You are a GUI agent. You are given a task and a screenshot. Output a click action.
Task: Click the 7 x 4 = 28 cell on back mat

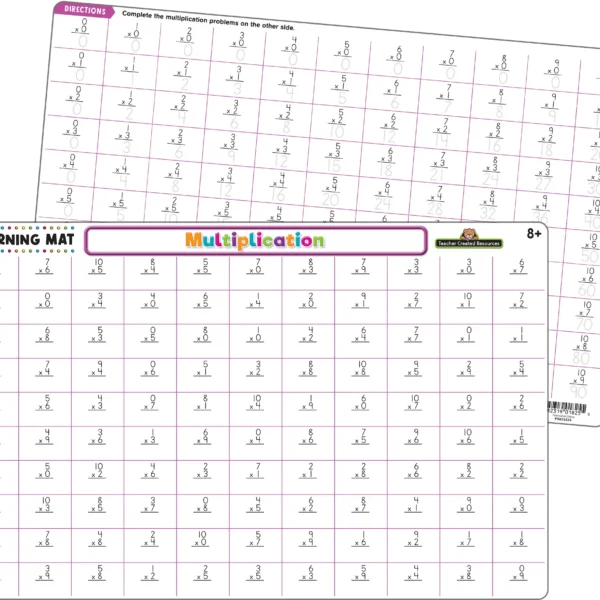(437, 200)
